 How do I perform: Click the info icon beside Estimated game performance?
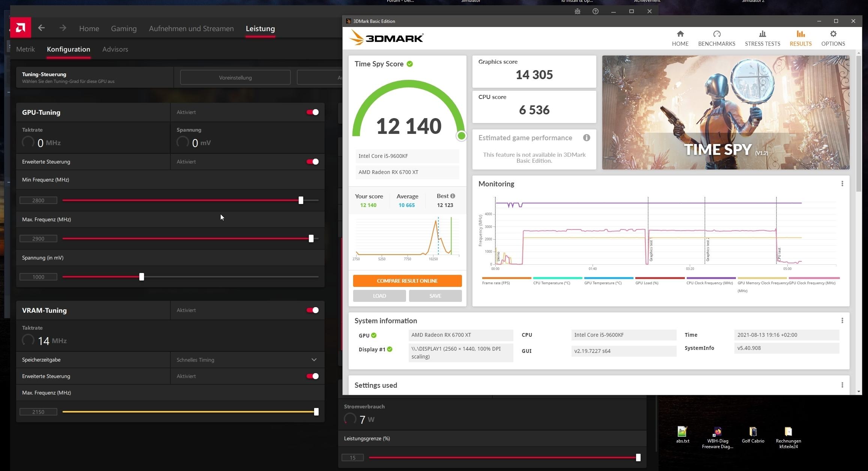[x=587, y=138]
